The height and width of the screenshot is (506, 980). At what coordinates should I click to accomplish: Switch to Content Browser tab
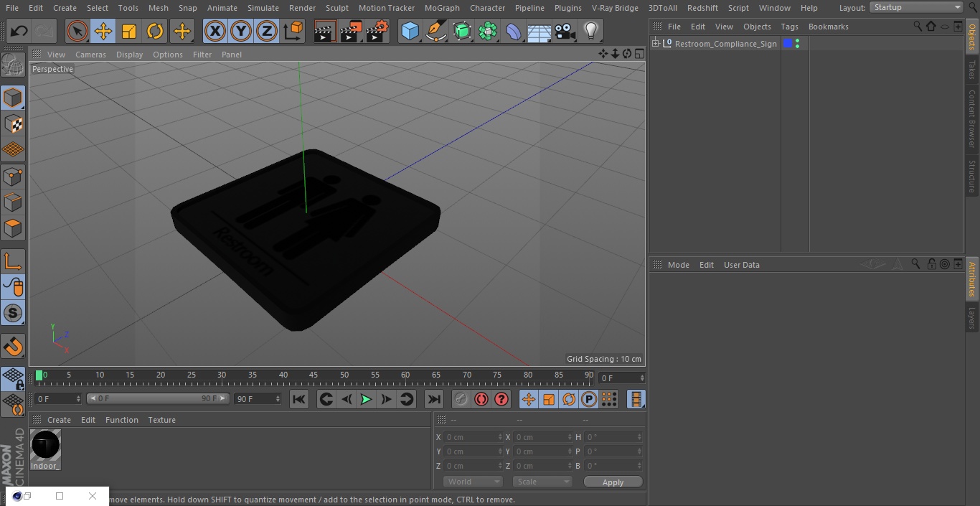[972, 119]
